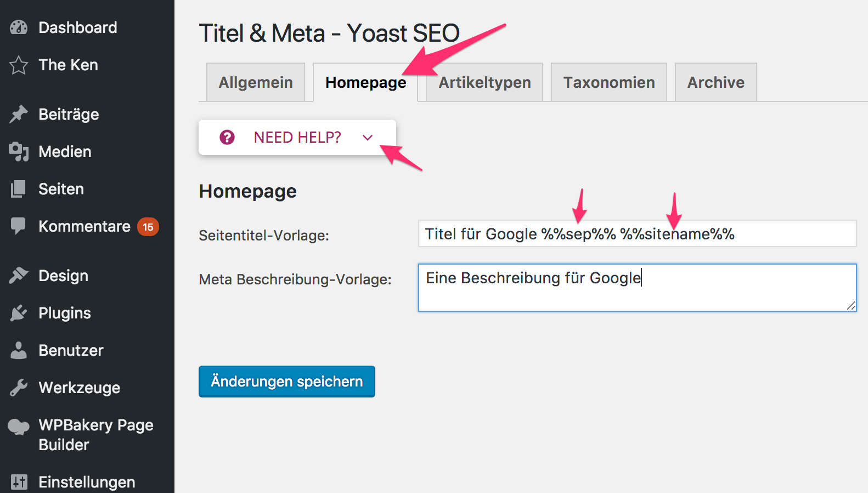Click the Plugins plug icon

[x=19, y=313]
